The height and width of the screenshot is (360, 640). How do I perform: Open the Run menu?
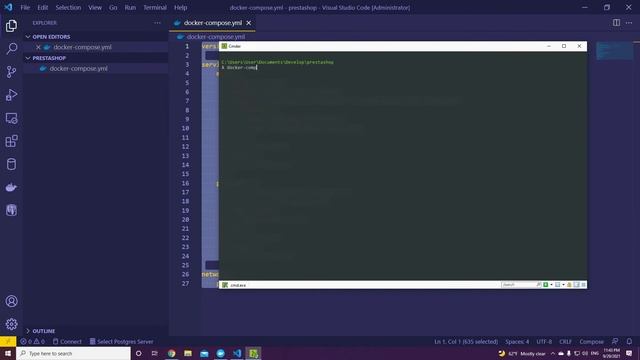(x=130, y=7)
